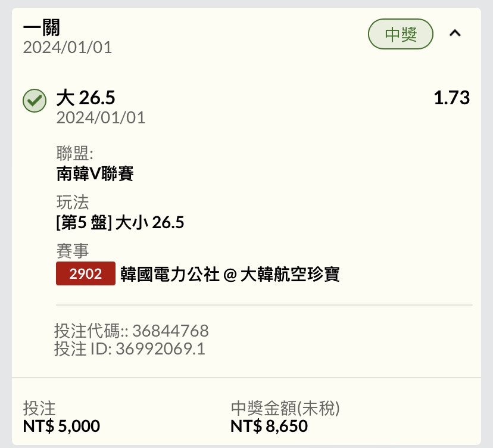Screen dimensions: 493x448
Task: Open the 韓國電力公社 @ 大韓航空珍寶 match
Action: coord(230,274)
